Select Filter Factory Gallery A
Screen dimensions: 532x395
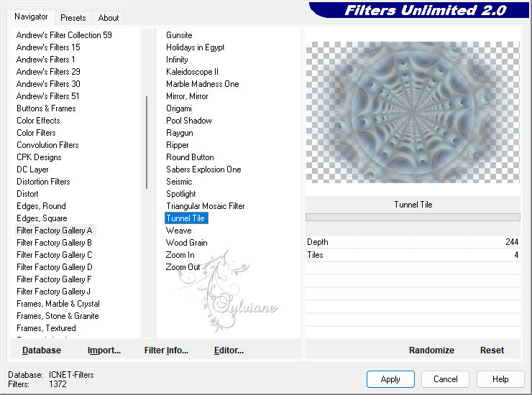coord(55,231)
